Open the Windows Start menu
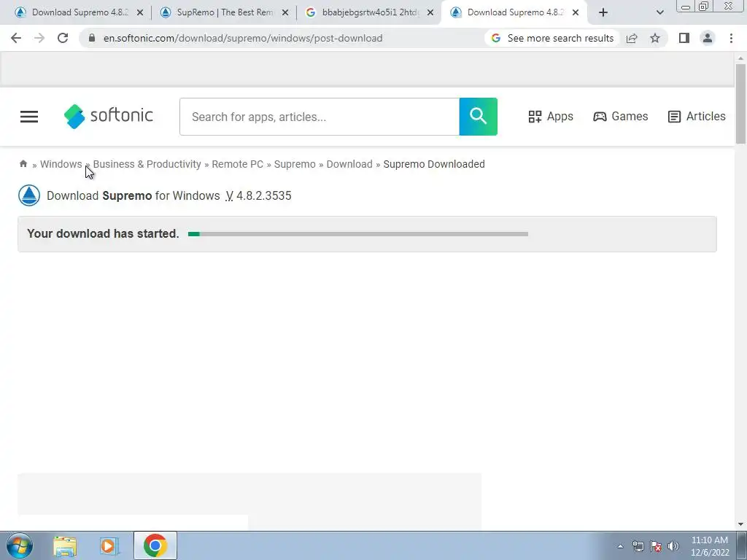 coord(19,545)
